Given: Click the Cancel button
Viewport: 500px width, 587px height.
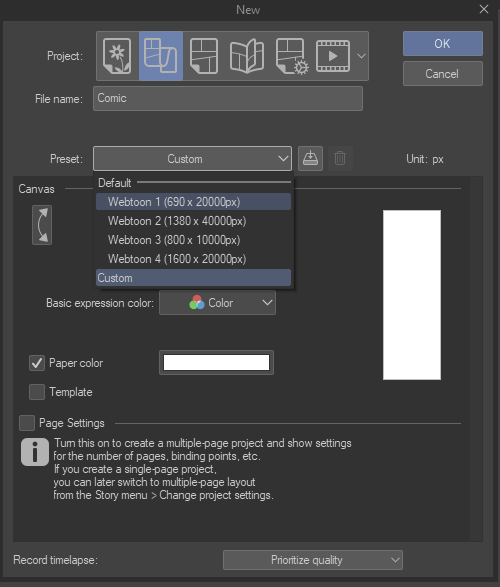Looking at the screenshot, I should pos(443,73).
